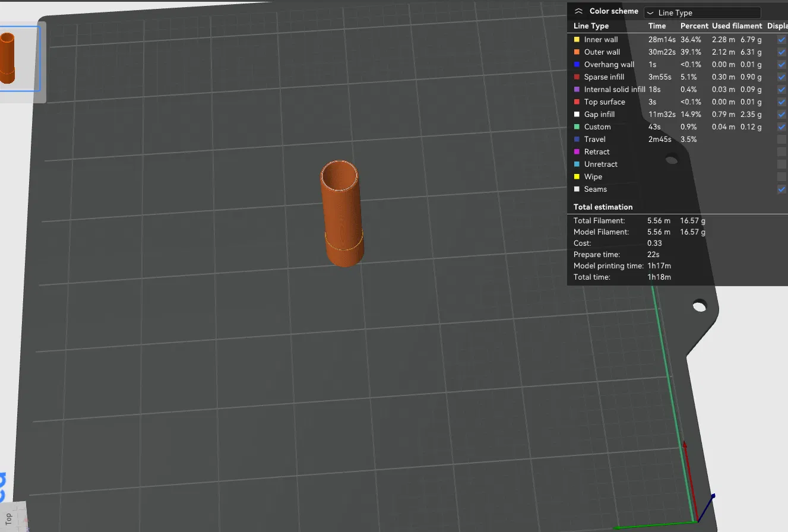This screenshot has width=788, height=532.
Task: Click the Gap infill percent 14.9%
Action: [x=691, y=115]
